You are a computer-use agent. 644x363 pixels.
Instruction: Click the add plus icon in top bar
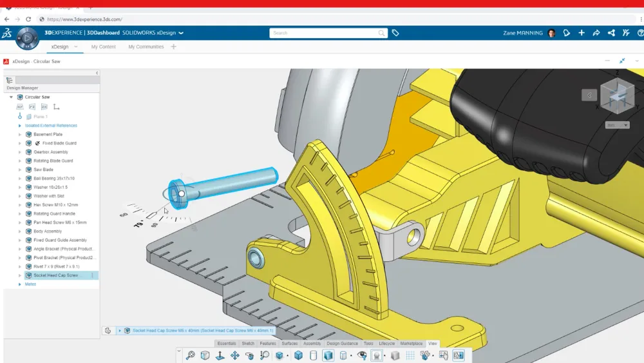[582, 33]
